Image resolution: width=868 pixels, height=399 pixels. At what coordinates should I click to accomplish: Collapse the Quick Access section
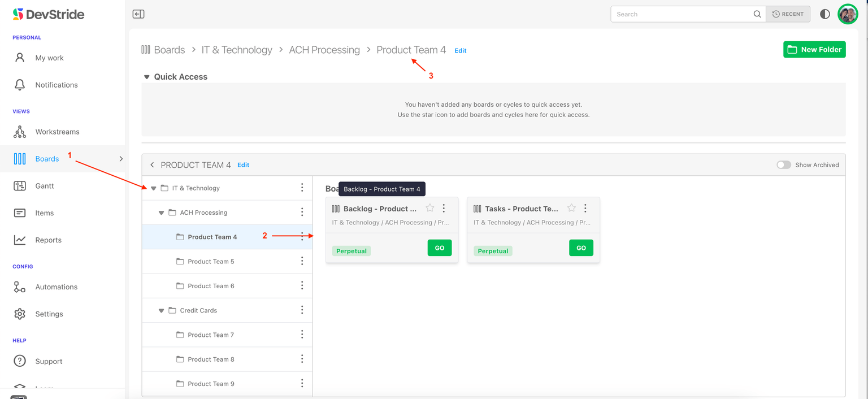146,76
